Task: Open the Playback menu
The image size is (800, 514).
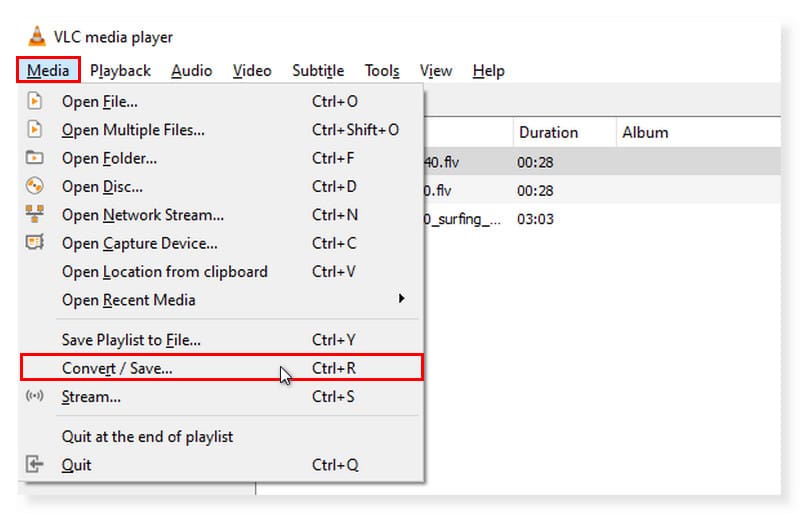Action: 120,71
